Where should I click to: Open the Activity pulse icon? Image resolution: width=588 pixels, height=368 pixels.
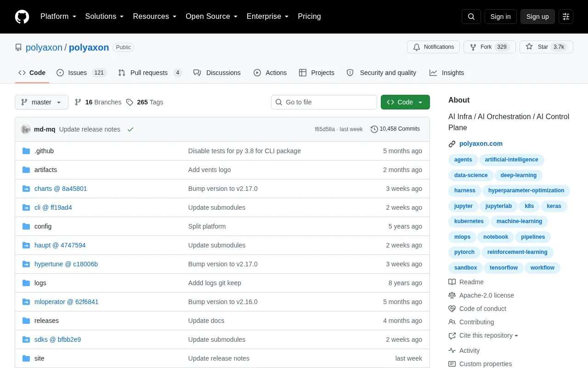452,351
